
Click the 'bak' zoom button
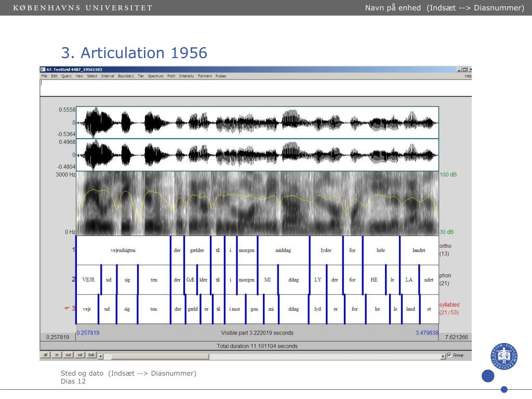point(91,355)
